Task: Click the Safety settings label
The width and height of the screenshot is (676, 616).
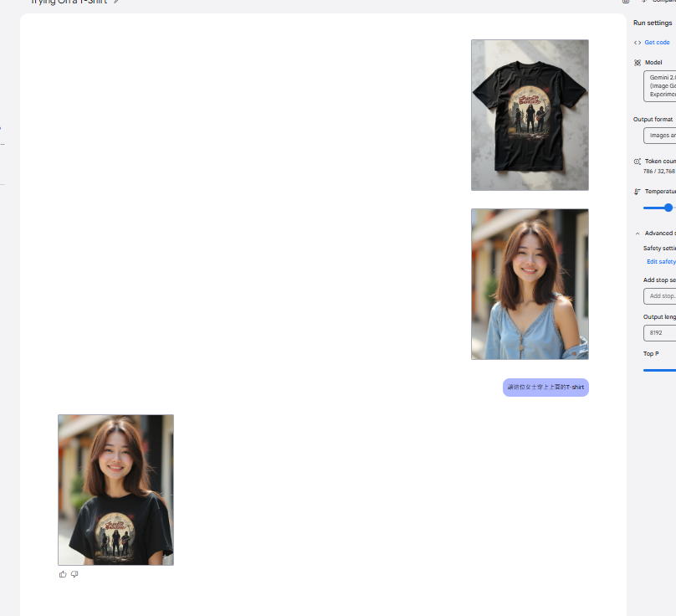Action: tap(659, 248)
